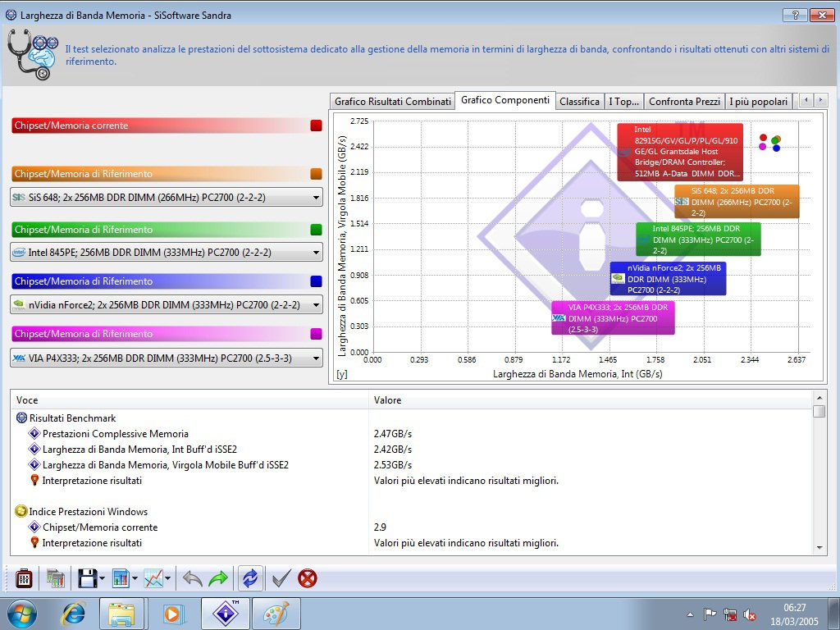Viewport: 840px width, 630px height.
Task: Click the line chart trend icon
Action: point(153,578)
